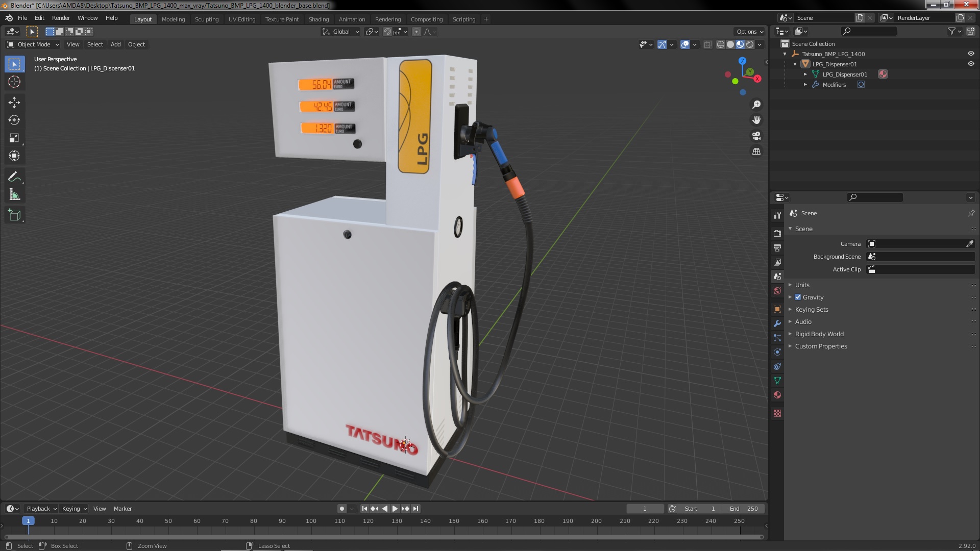Open the Physics properties tab
This screenshot has width=980, height=551.
(x=777, y=352)
